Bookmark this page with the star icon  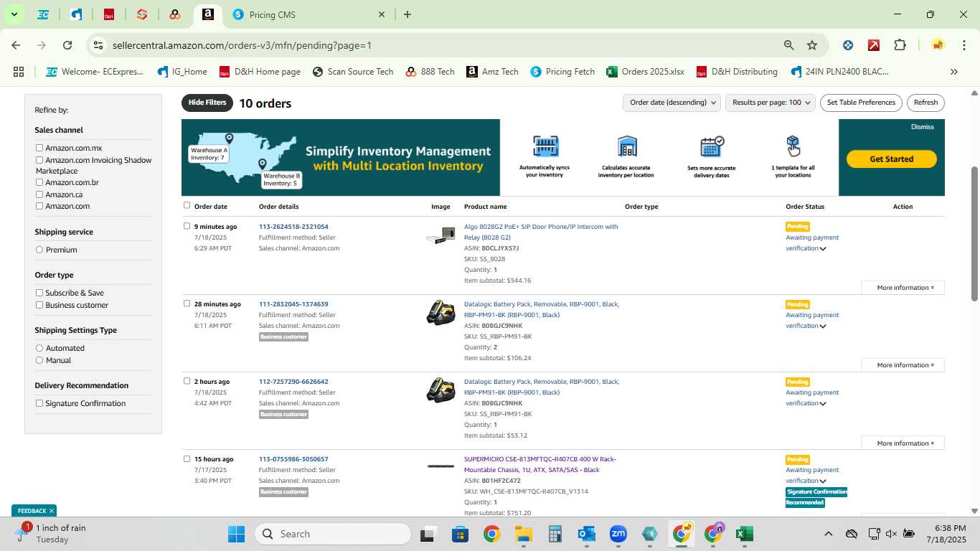coord(812,45)
